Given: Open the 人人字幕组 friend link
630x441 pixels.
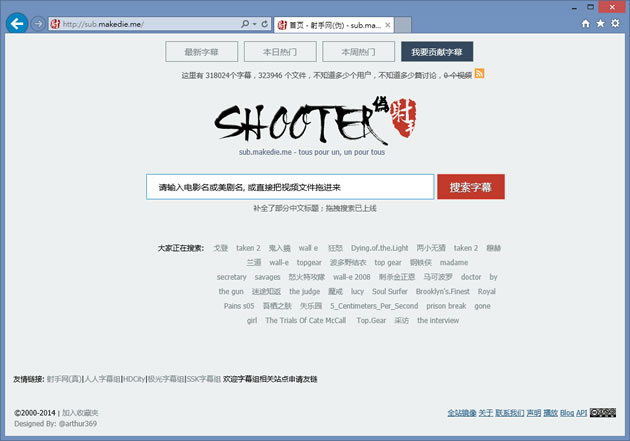Looking at the screenshot, I should (x=102, y=379).
